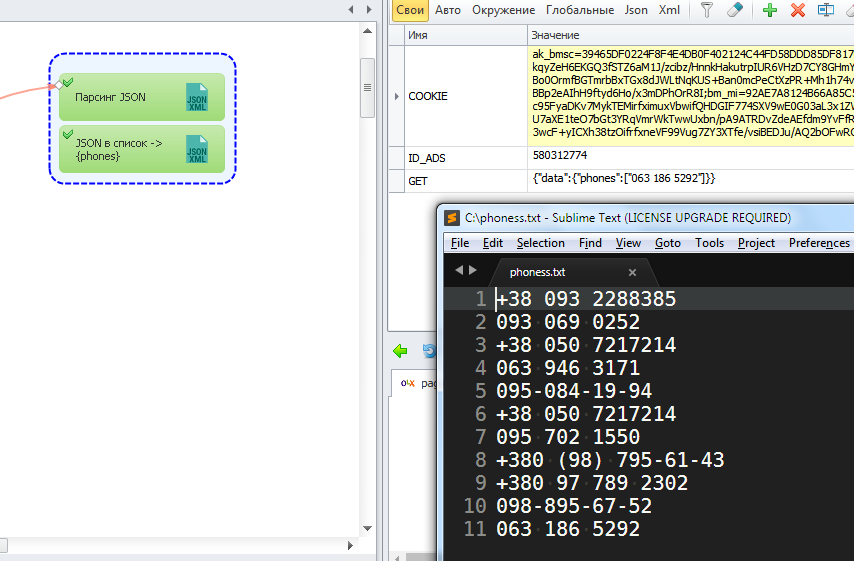Click green checkmark on Парсинг JSON action

(68, 82)
